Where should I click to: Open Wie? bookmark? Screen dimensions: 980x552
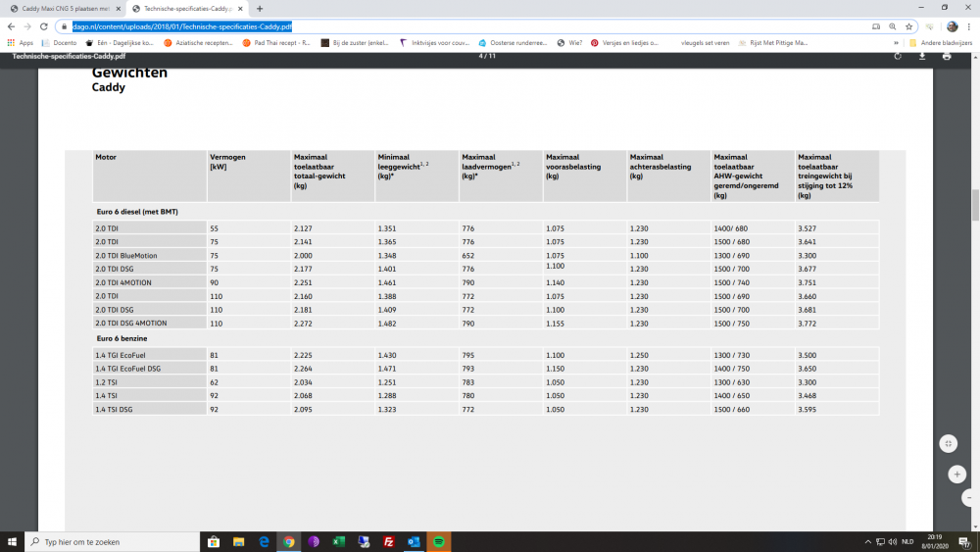coord(569,43)
